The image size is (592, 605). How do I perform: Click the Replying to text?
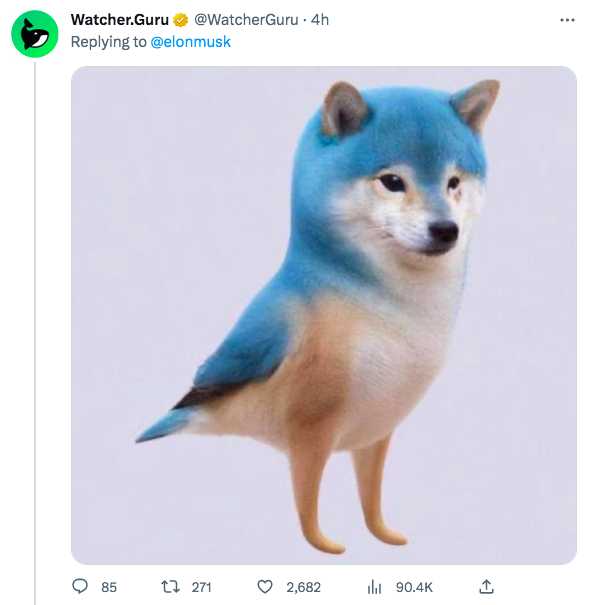point(108,42)
